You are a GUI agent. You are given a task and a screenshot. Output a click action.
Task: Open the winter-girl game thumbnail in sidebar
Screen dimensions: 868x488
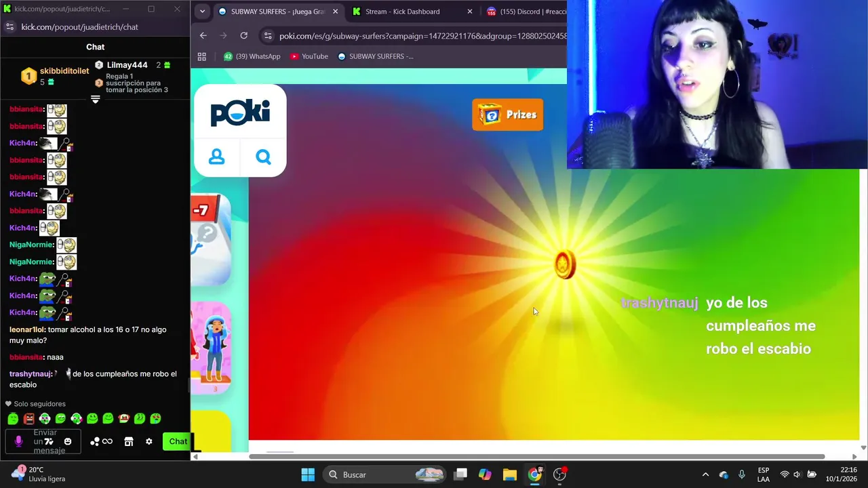pyautogui.click(x=210, y=348)
